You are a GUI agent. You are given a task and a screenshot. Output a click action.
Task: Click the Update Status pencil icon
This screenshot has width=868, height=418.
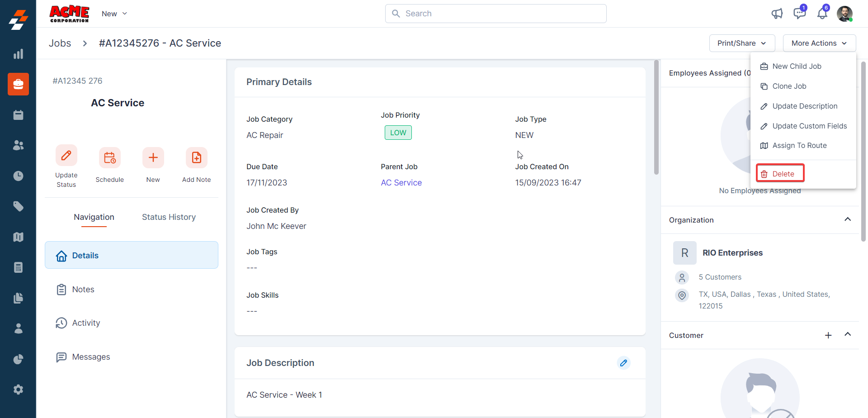click(66, 156)
